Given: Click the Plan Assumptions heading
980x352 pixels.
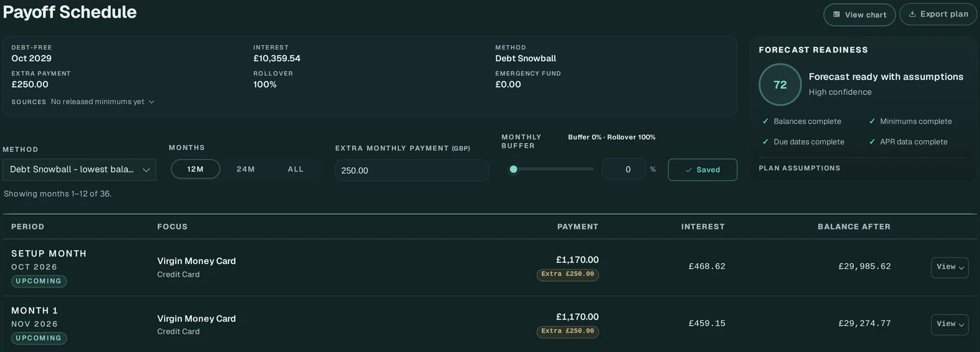Looking at the screenshot, I should (x=799, y=168).
